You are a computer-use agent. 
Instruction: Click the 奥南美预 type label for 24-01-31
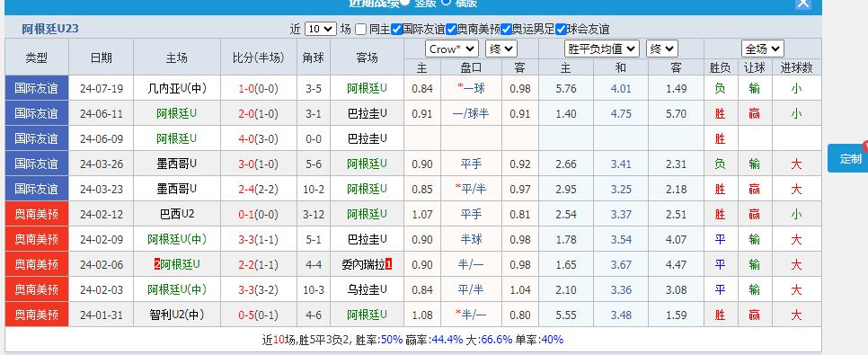pyautogui.click(x=37, y=315)
